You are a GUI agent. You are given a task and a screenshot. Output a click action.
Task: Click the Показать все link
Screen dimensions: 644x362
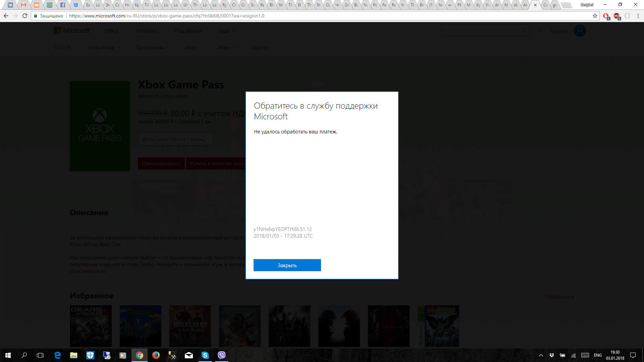tap(559, 297)
